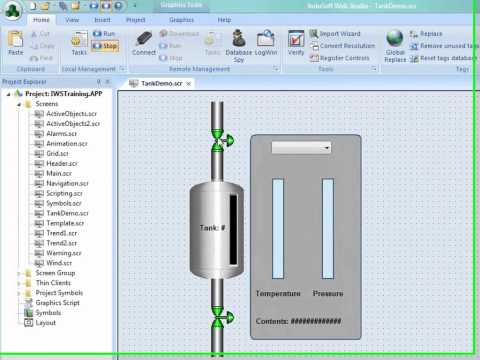The image size is (480, 360).
Task: Select Scripting.scr in tree
Action: (x=64, y=194)
